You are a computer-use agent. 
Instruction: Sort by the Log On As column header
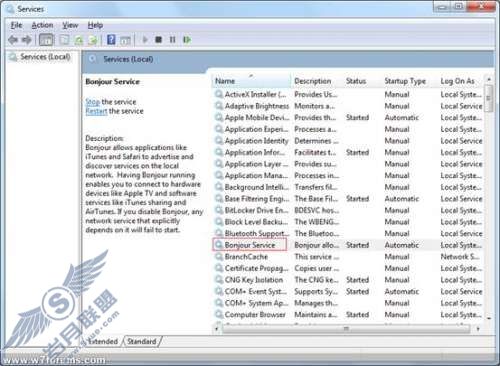pos(461,81)
